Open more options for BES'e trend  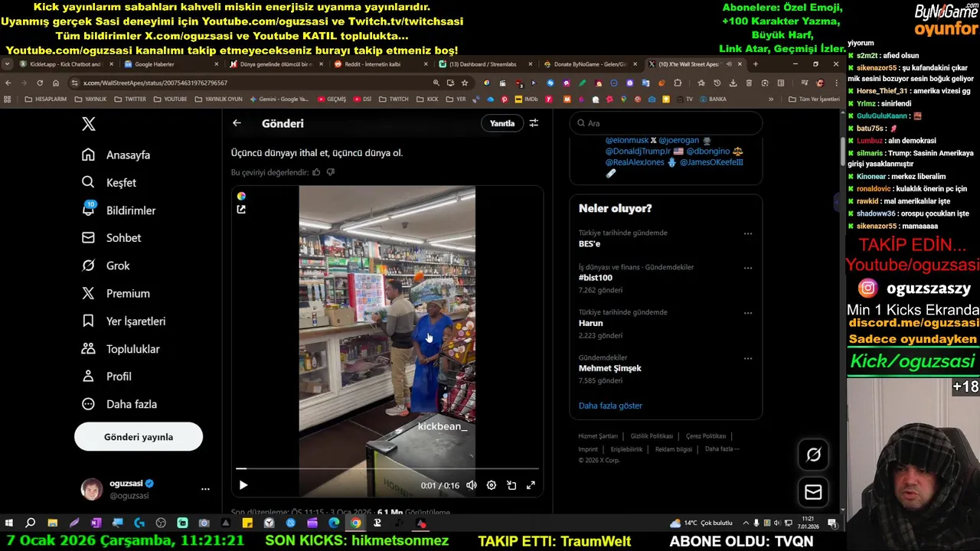click(x=748, y=233)
